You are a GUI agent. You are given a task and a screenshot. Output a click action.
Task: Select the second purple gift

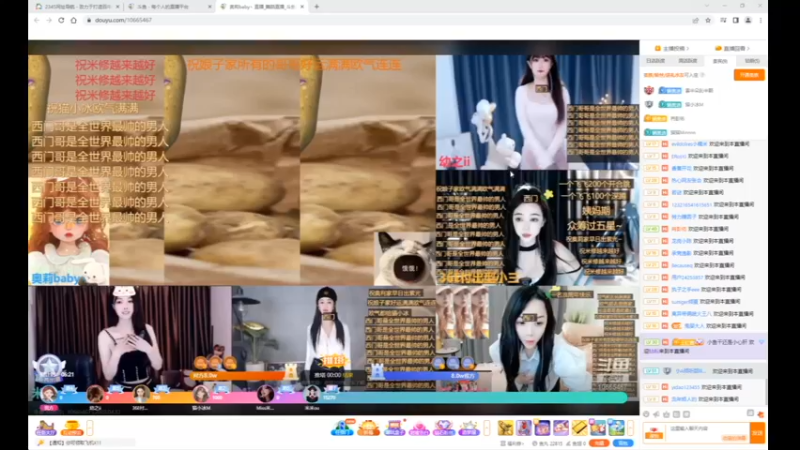(542, 428)
